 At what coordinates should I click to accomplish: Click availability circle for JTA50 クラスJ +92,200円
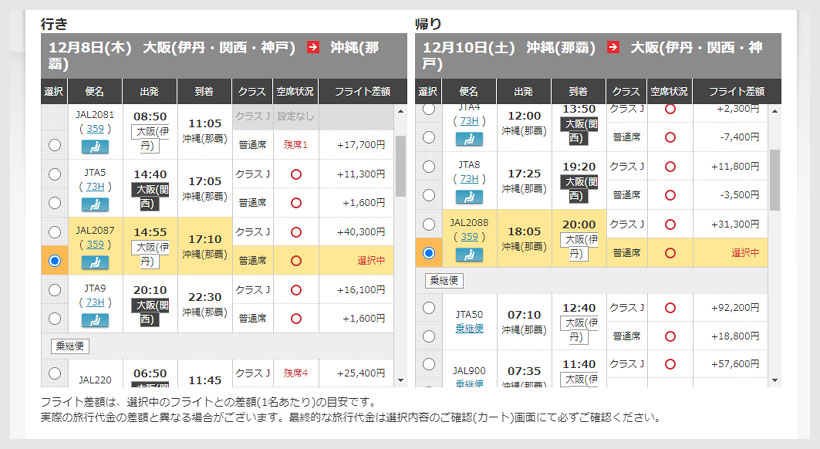(670, 308)
